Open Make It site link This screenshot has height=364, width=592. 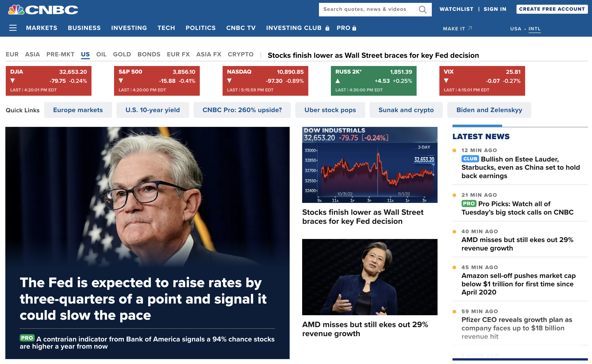tap(454, 29)
